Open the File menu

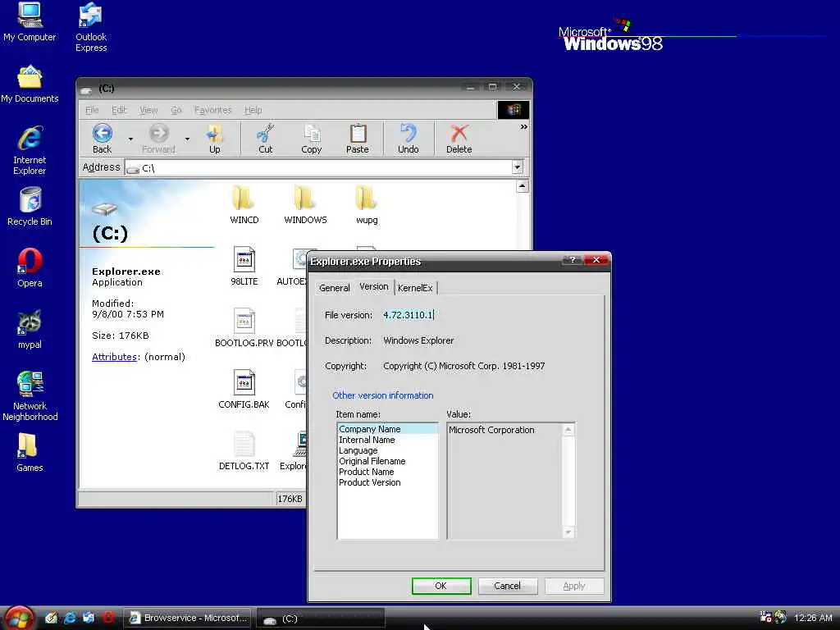92,110
